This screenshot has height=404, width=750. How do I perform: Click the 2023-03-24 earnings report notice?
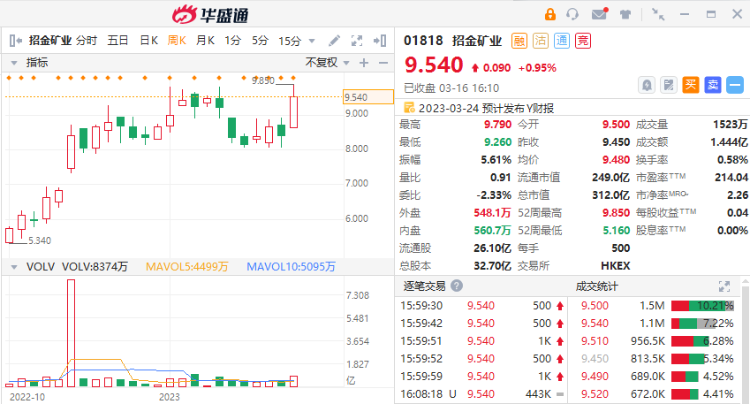tap(486, 108)
